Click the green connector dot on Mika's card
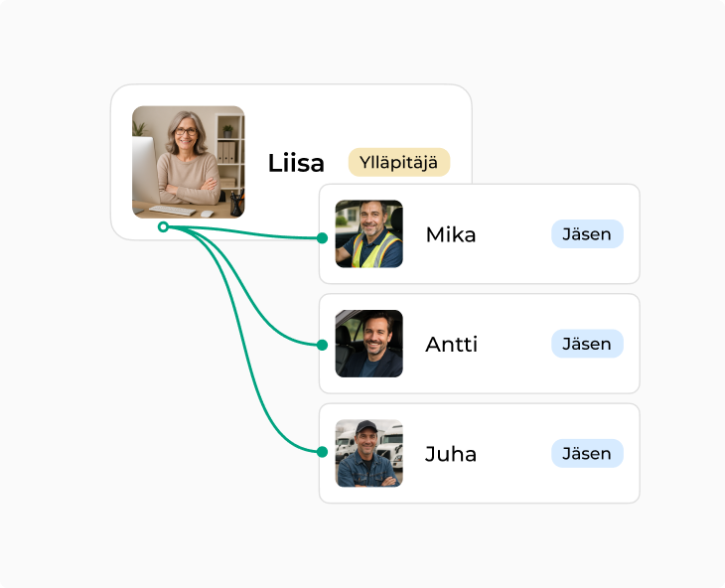 [x=322, y=238]
